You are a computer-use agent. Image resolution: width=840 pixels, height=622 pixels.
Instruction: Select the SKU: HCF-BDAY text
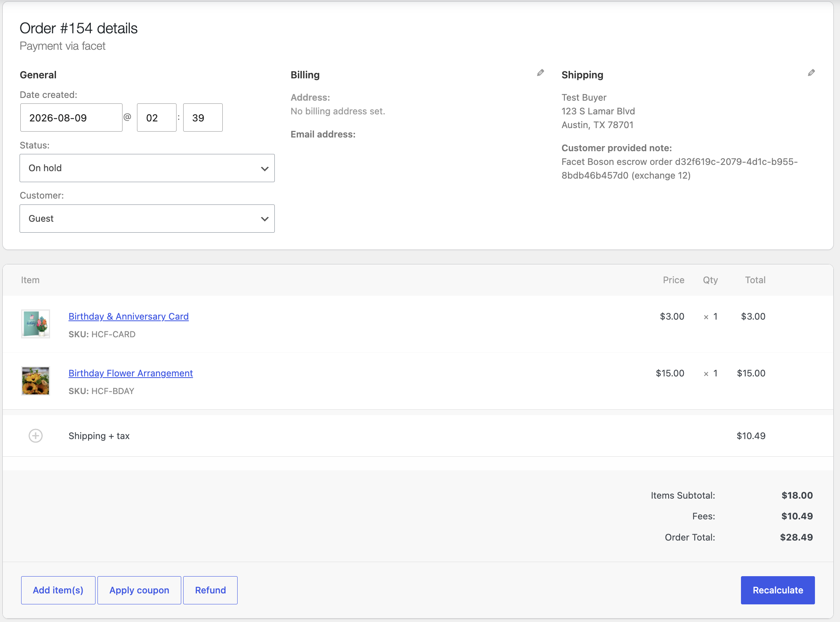pyautogui.click(x=101, y=391)
